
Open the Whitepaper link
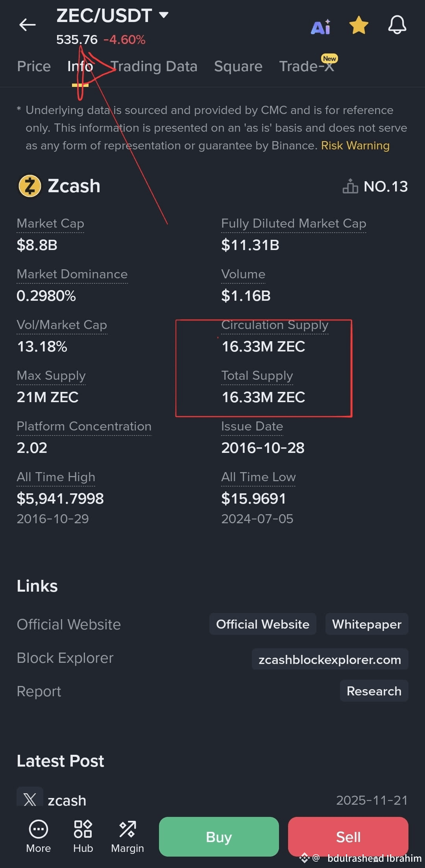pos(367,624)
